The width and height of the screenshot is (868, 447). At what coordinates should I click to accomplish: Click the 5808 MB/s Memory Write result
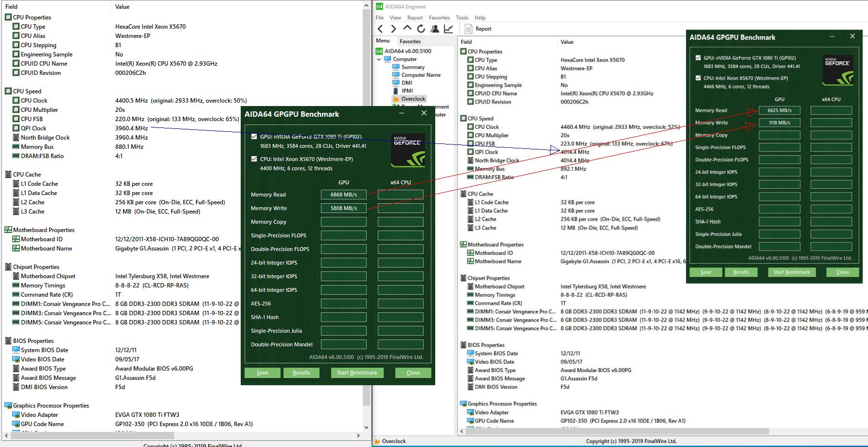point(344,208)
